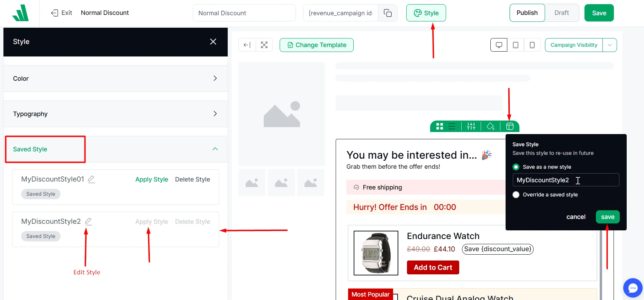
Task: Click the Change Template button
Action: pyautogui.click(x=316, y=45)
